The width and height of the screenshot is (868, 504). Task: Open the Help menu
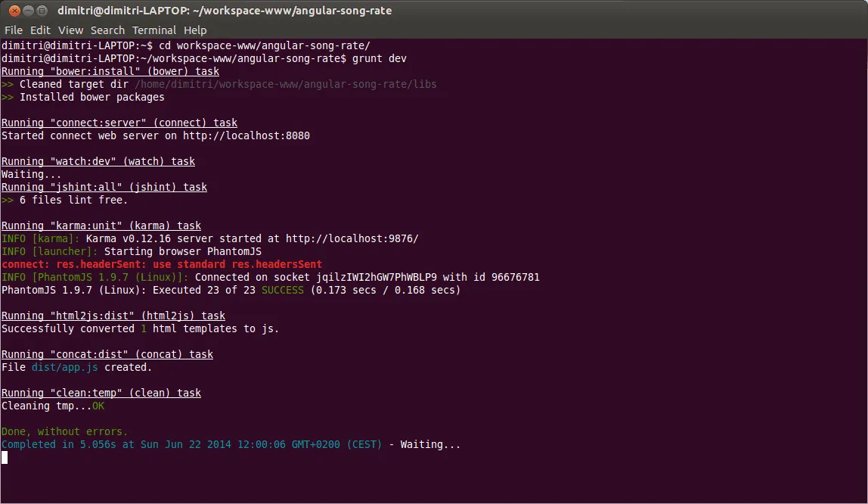194,30
